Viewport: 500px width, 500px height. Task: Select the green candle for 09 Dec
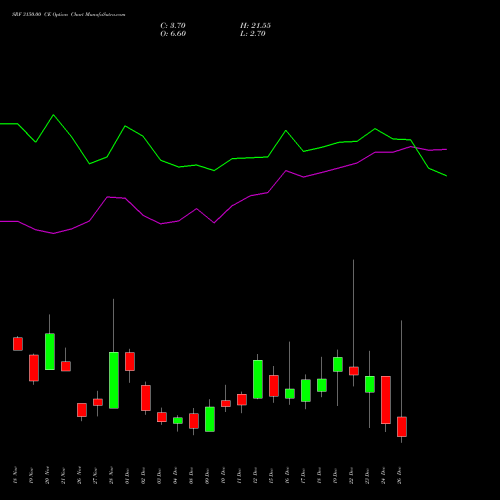coord(210,419)
